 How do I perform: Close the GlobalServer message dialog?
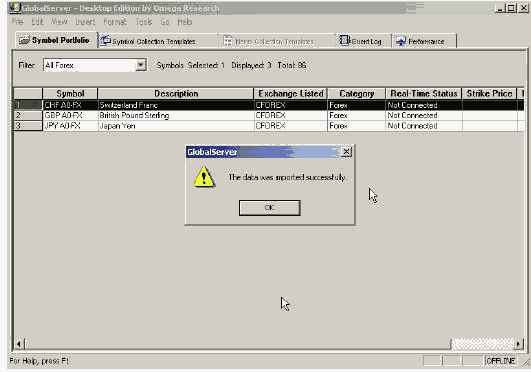346,152
